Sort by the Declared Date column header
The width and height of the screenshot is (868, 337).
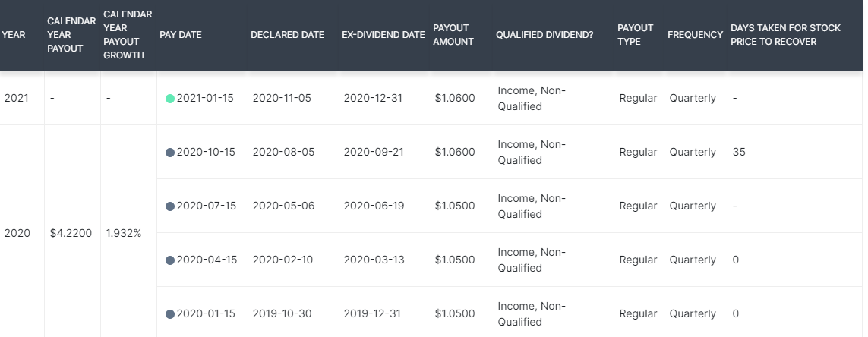pyautogui.click(x=287, y=35)
